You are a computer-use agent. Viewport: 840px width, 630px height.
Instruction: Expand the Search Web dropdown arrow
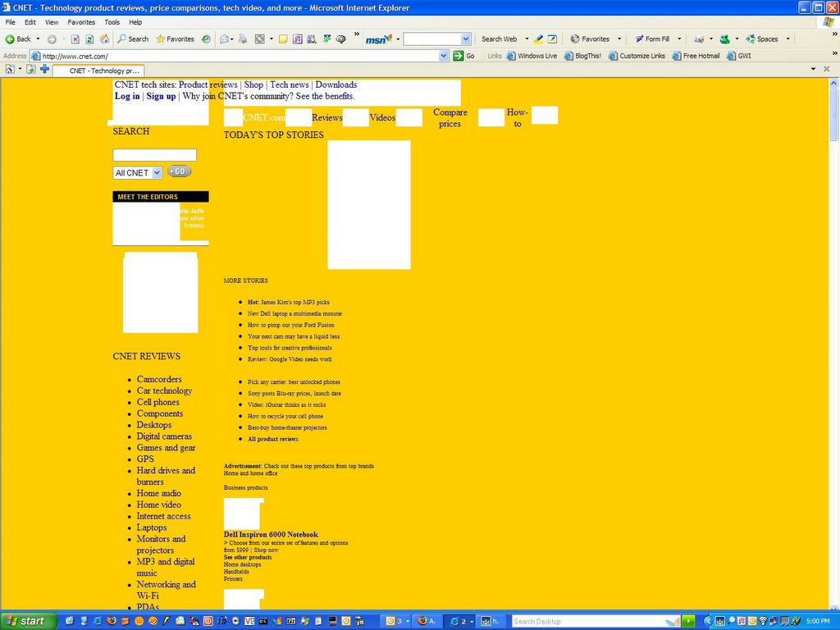click(527, 39)
